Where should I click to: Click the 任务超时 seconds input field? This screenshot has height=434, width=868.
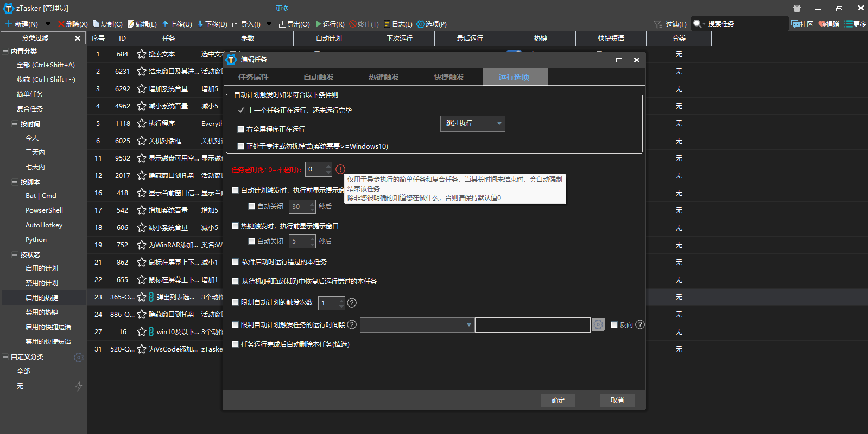tap(315, 169)
